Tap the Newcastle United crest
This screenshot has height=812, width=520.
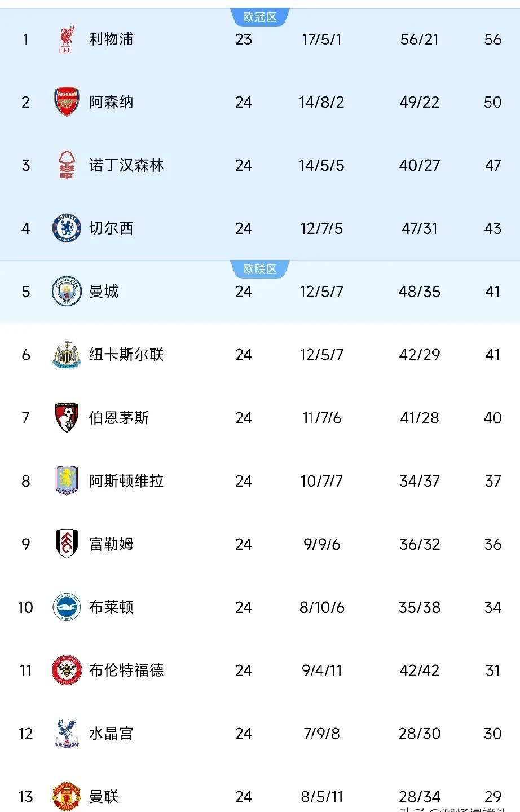point(67,355)
